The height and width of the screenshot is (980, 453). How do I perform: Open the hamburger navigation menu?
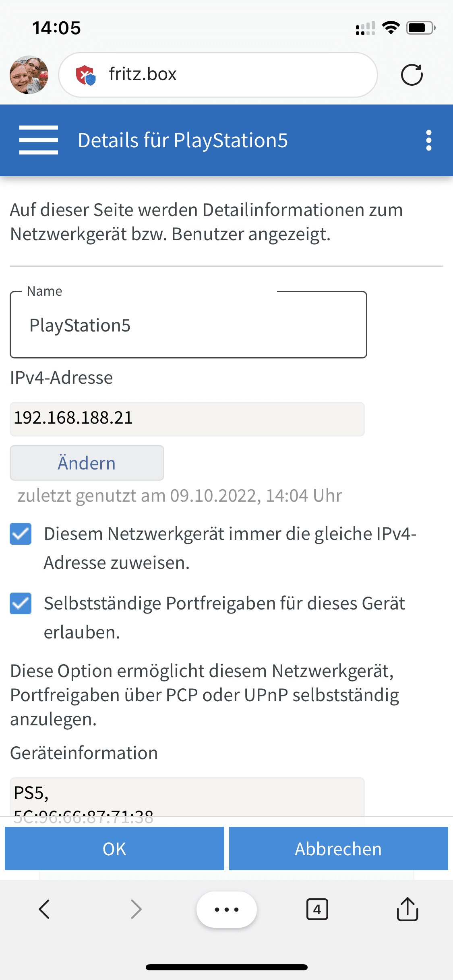(39, 140)
